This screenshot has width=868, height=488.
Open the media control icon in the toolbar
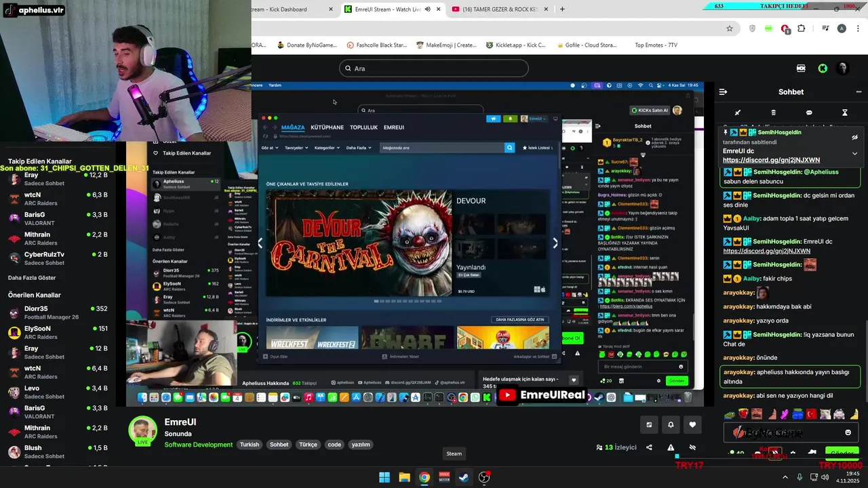point(825,28)
